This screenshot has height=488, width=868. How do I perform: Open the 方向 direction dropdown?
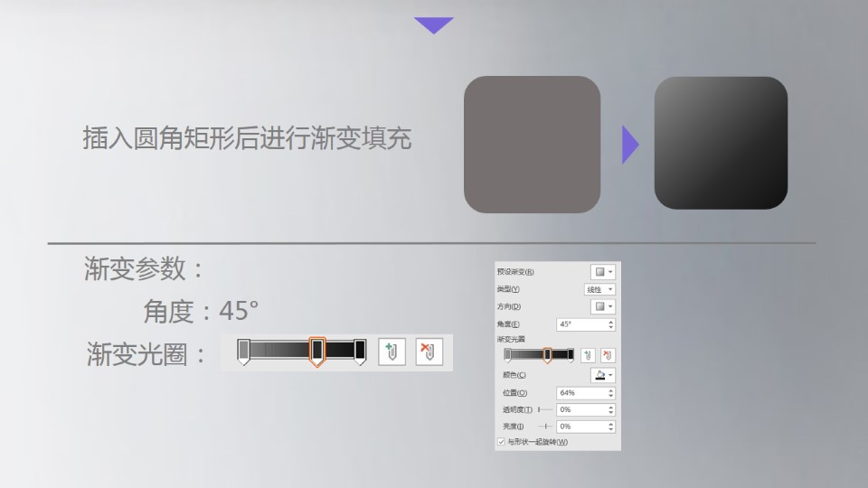(603, 306)
